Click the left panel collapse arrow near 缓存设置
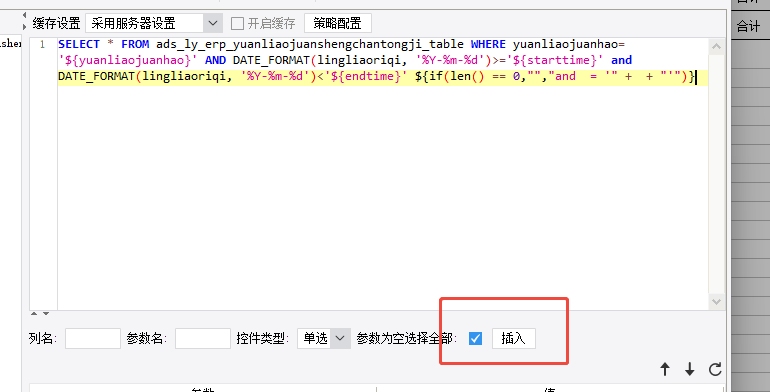The height and width of the screenshot is (392, 770). coord(25,15)
